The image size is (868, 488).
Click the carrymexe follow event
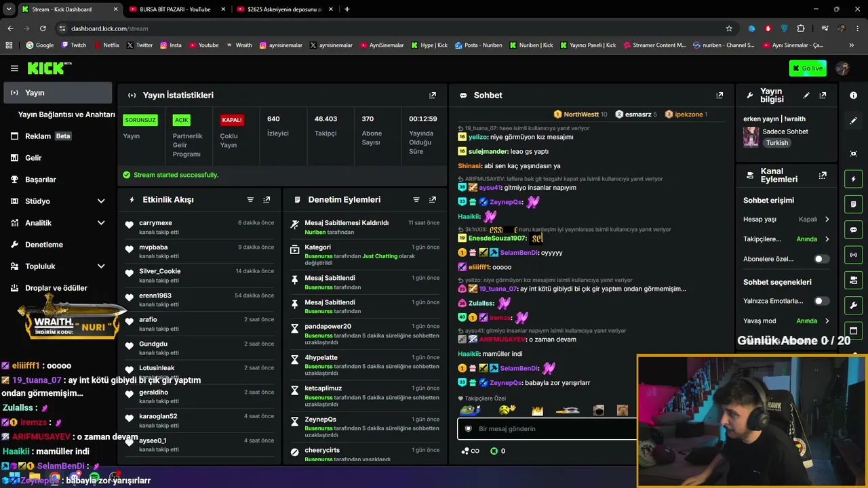tap(201, 228)
